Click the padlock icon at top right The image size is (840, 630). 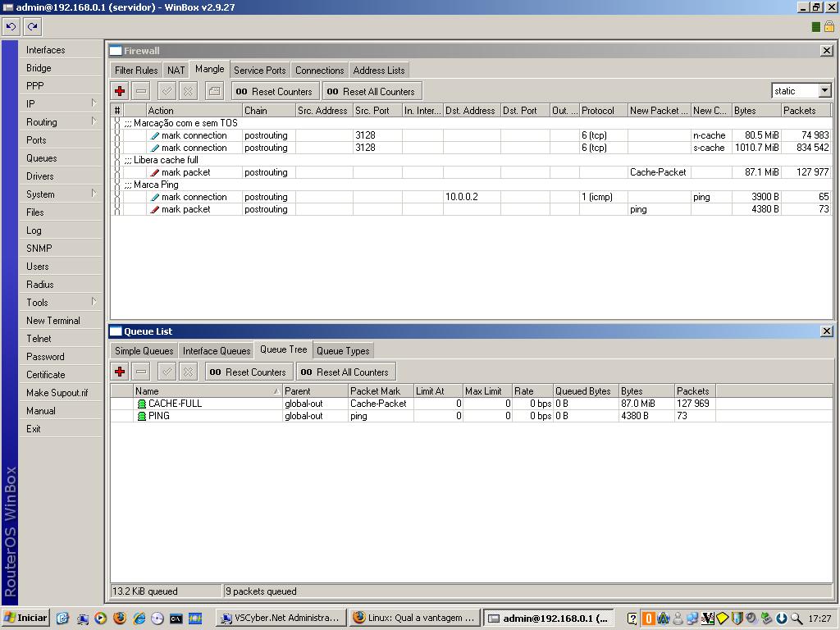coord(829,26)
